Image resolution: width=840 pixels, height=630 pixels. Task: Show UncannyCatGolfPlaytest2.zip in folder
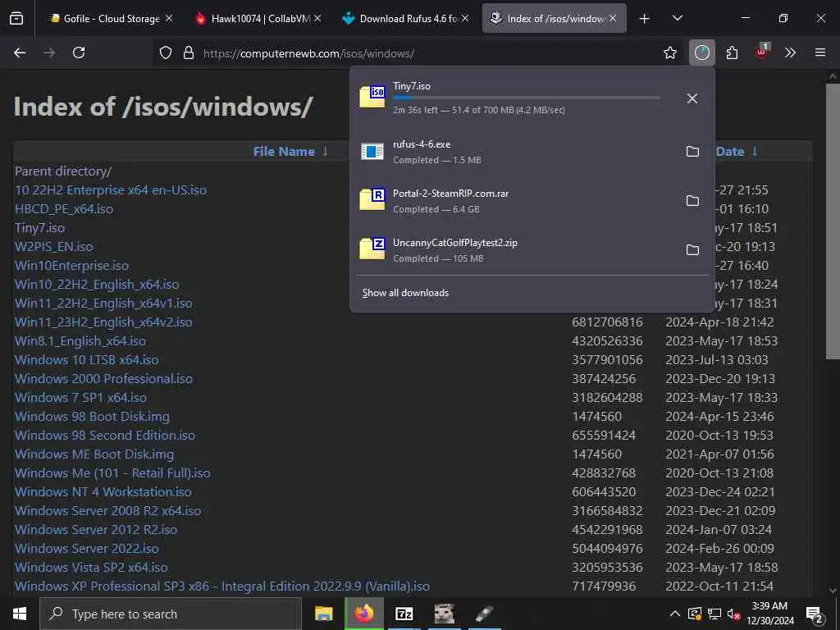[692, 250]
